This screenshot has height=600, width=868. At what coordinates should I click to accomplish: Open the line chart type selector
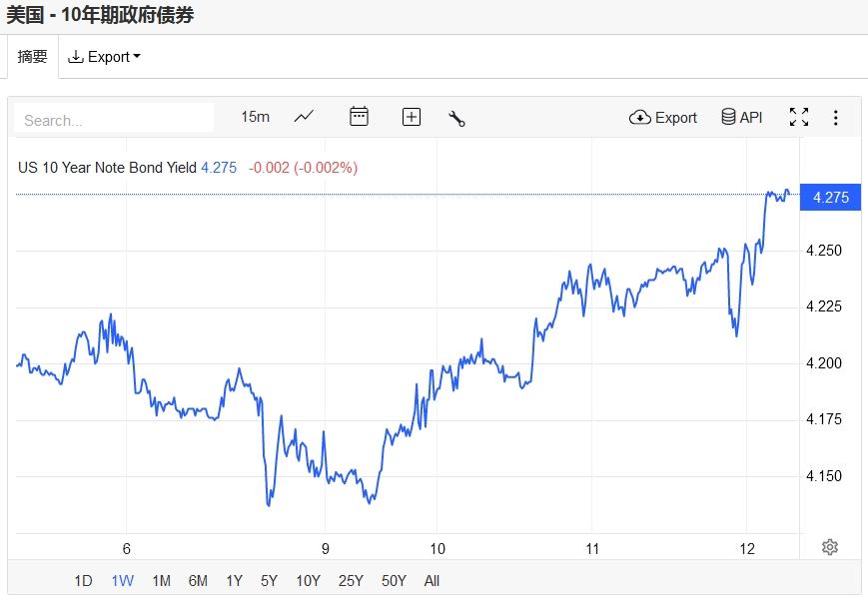tap(304, 117)
